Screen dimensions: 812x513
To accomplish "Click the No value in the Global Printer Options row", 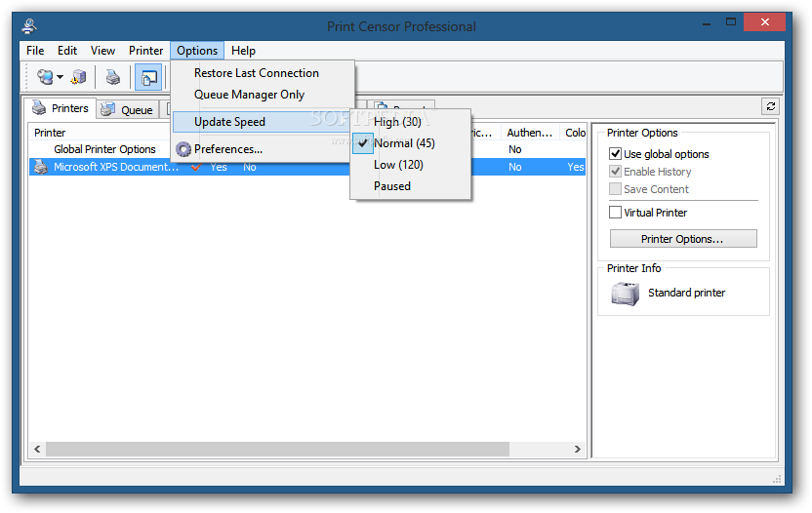I will pos(514,149).
